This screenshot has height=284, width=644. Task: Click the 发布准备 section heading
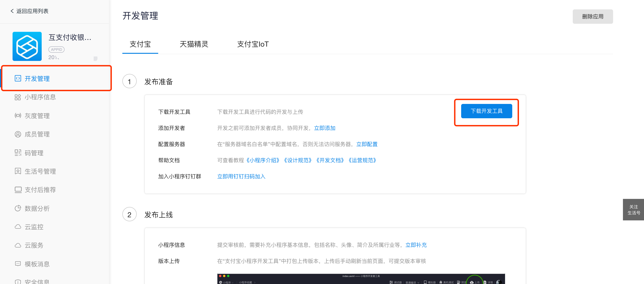158,82
